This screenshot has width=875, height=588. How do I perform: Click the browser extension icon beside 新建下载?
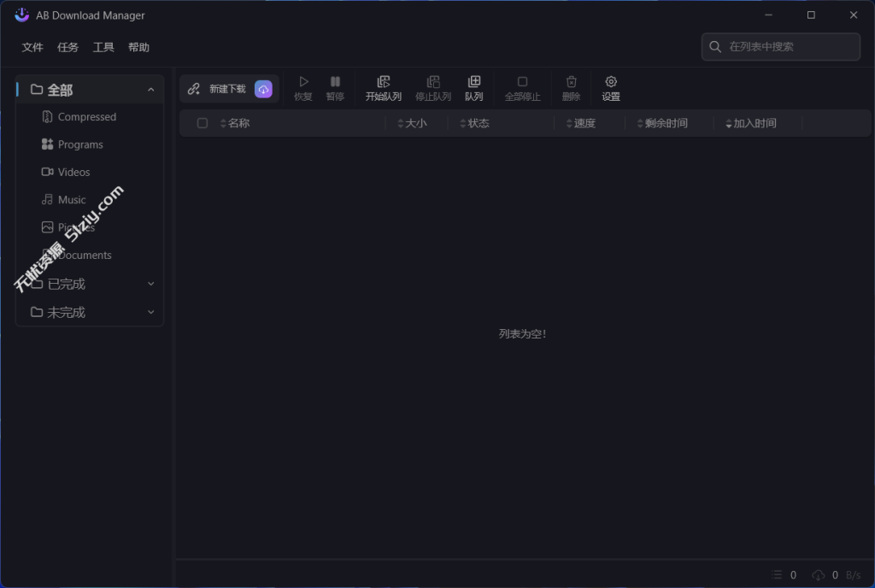click(x=263, y=88)
